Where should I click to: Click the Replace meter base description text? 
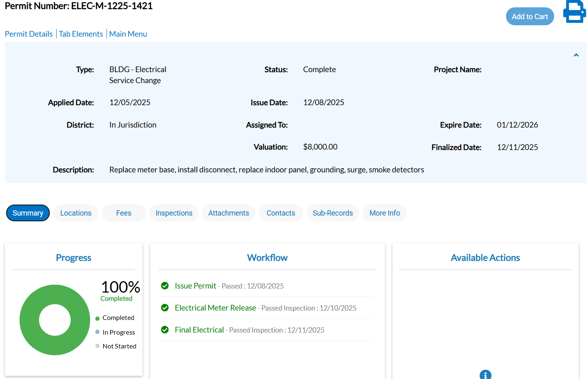click(266, 170)
